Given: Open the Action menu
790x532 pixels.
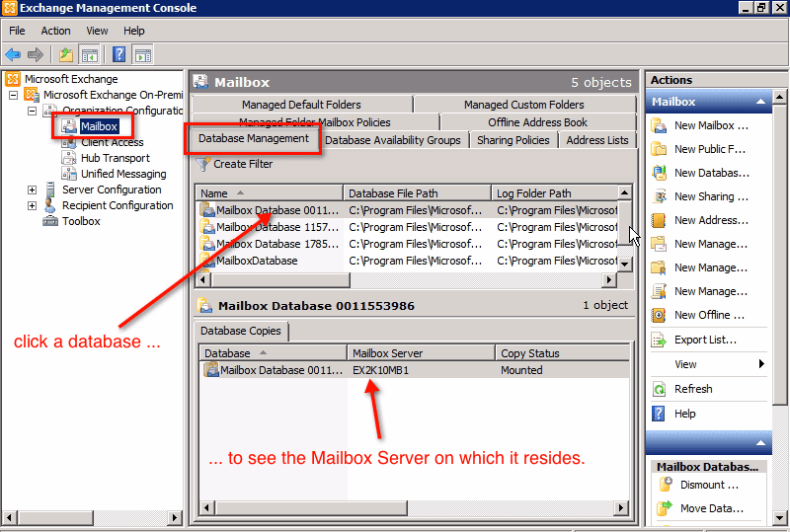Looking at the screenshot, I should 55,31.
